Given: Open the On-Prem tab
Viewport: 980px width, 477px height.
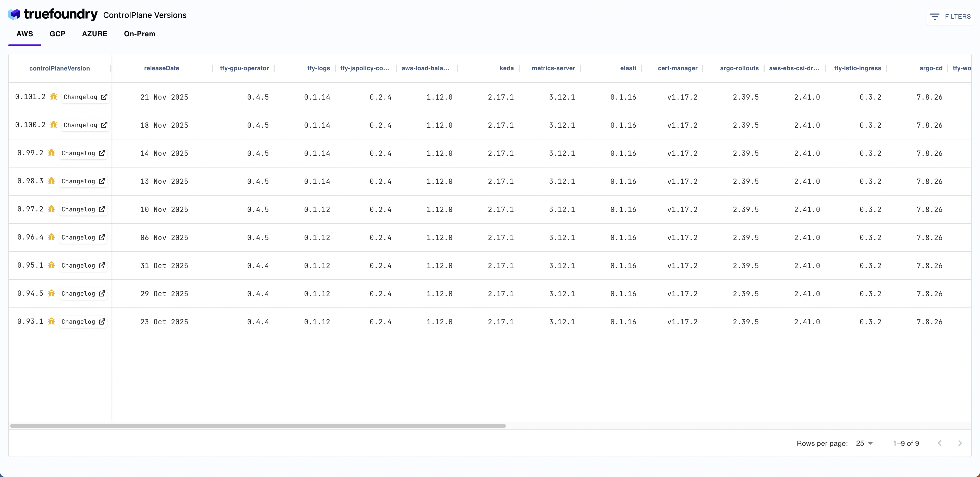Looking at the screenshot, I should 140,34.
